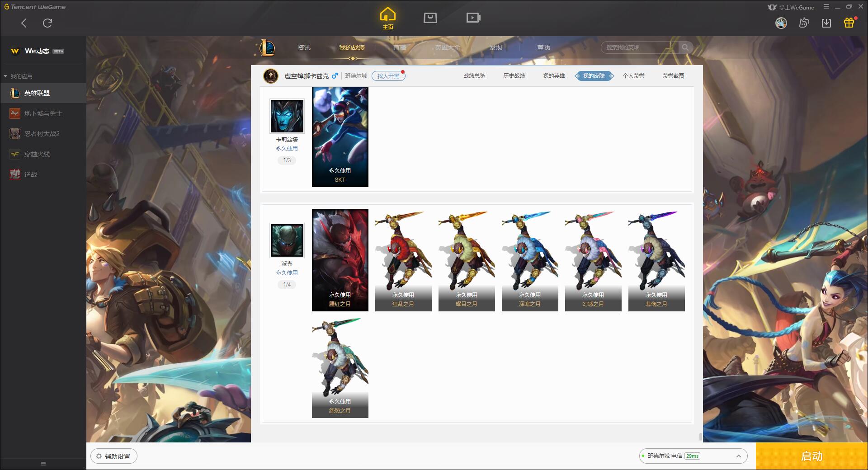Open the user avatar icon at top right

coord(781,23)
